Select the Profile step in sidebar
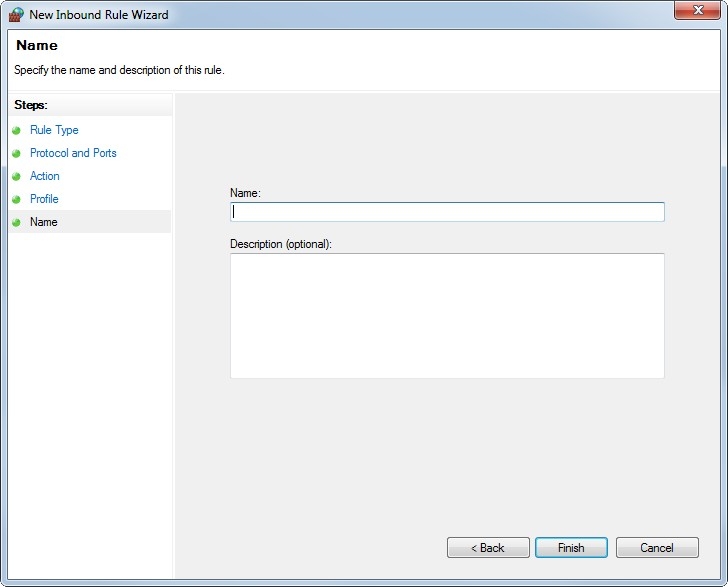728x587 pixels. point(44,199)
